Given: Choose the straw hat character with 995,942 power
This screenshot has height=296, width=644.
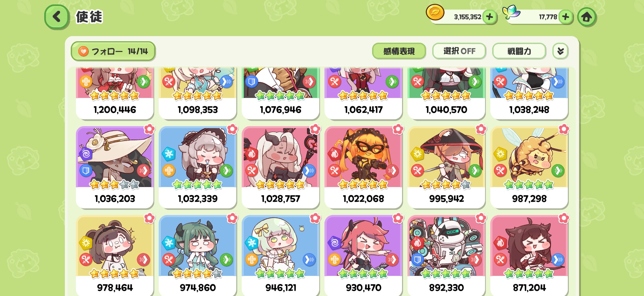Looking at the screenshot, I should (446, 167).
